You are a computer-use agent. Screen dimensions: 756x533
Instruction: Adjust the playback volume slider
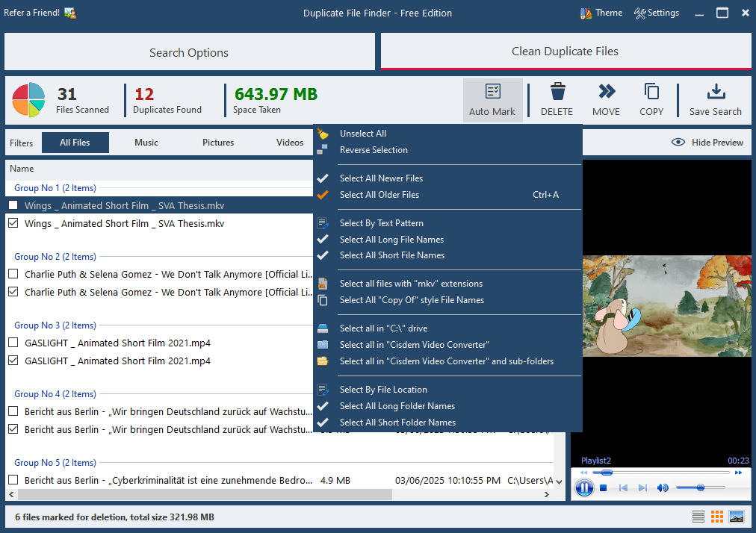(701, 488)
